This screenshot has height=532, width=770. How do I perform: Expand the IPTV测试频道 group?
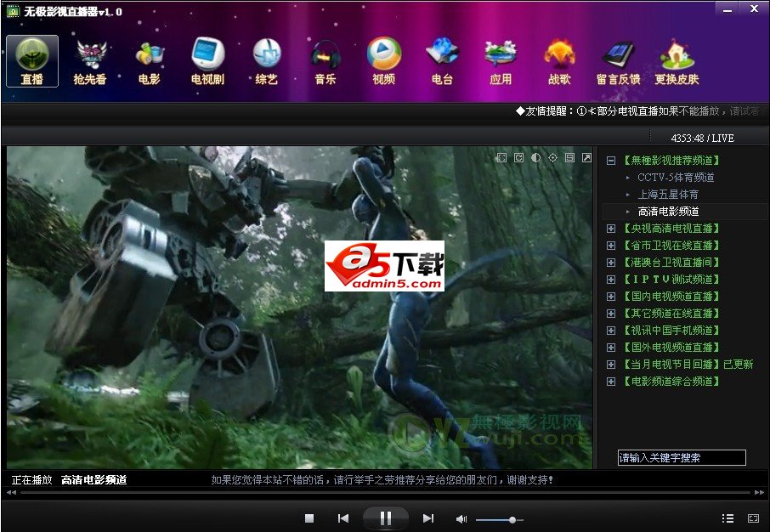point(611,280)
